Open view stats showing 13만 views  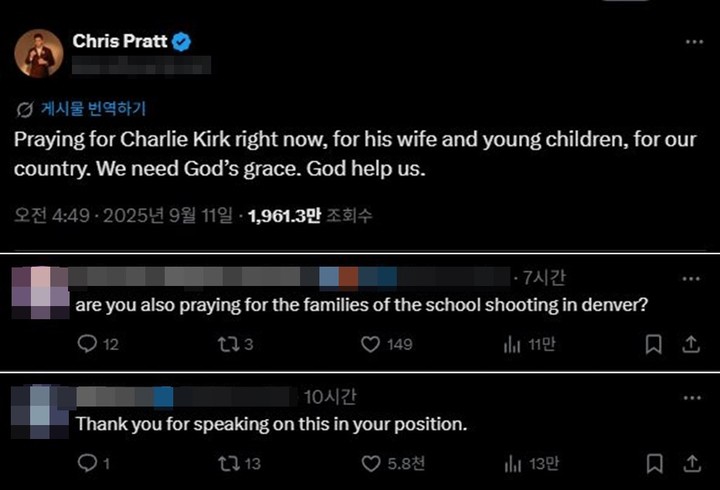tap(513, 462)
